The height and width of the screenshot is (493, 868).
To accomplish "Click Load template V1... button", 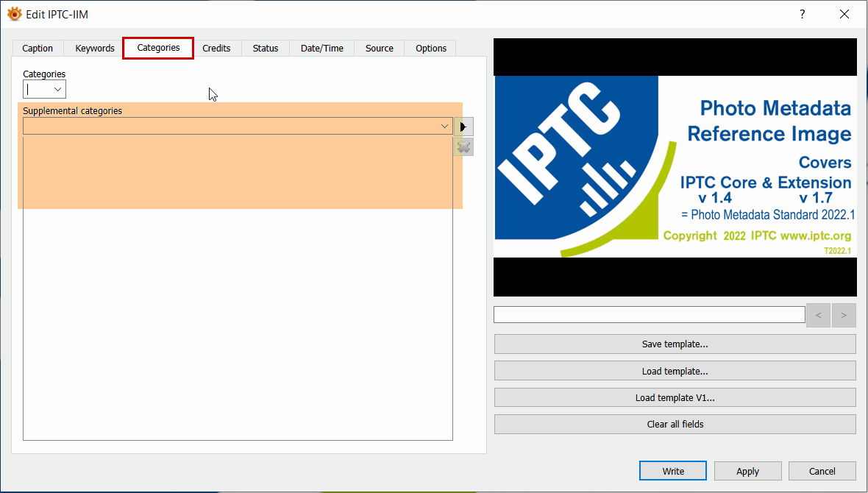I will pyautogui.click(x=675, y=398).
